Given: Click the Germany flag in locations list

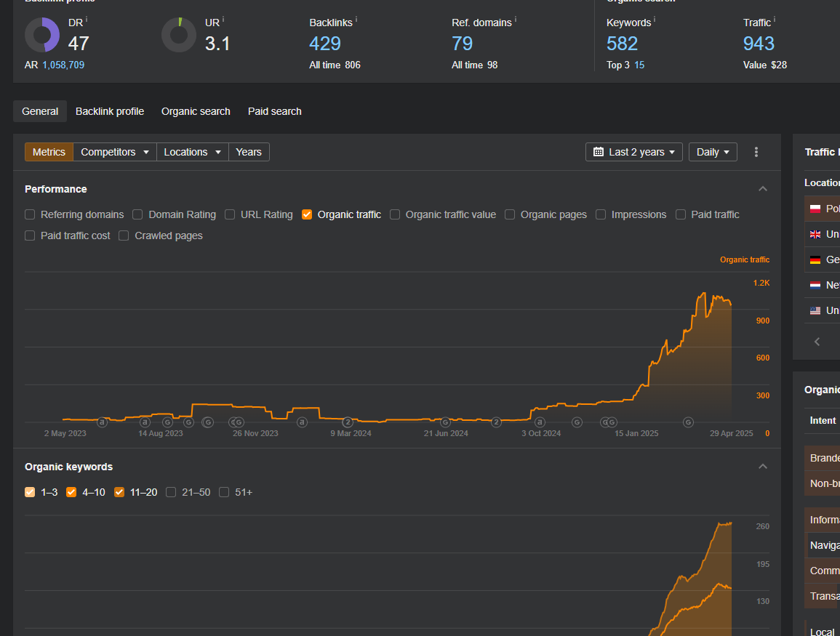Looking at the screenshot, I should coord(815,259).
